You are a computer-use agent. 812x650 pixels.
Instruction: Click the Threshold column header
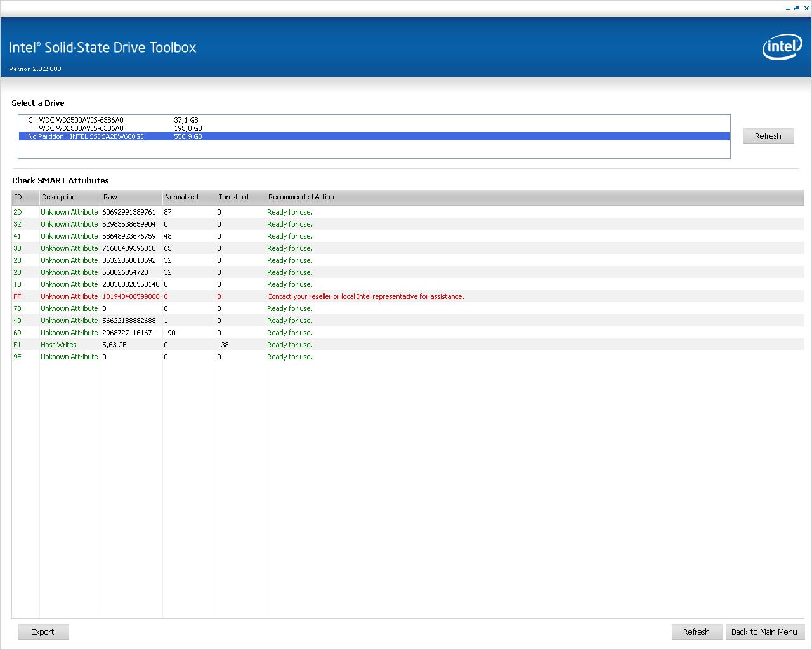(x=241, y=197)
